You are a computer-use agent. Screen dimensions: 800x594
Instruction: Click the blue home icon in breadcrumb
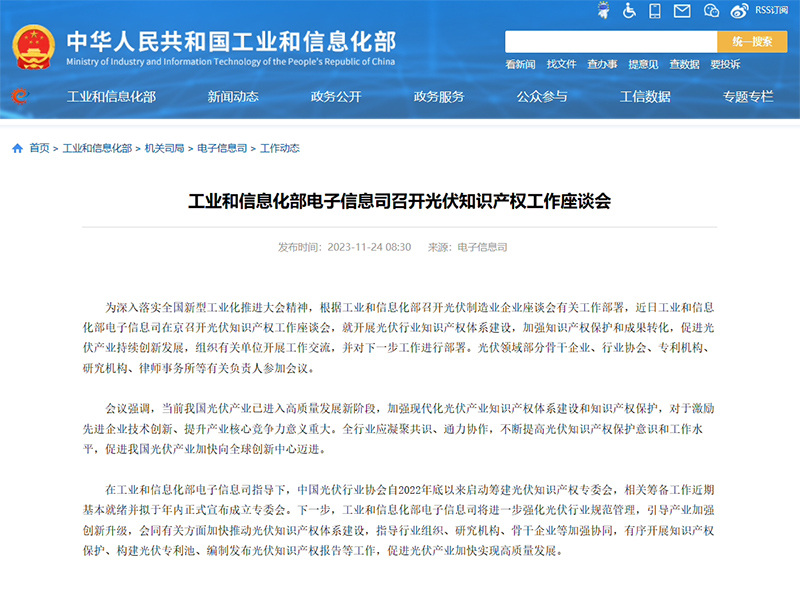coord(17,148)
